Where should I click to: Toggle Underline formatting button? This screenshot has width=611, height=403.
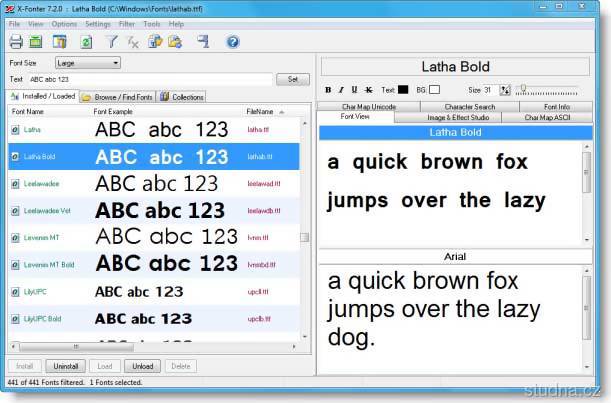(x=354, y=90)
